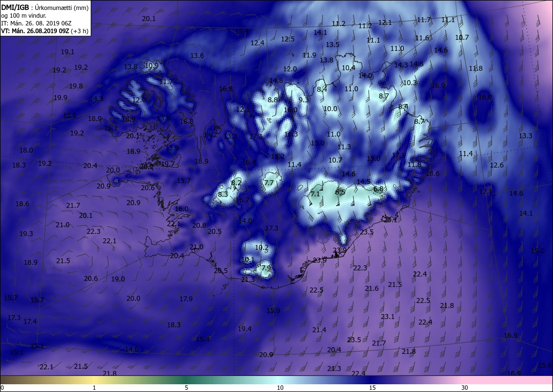Viewport: 553px width, 392px height.
Task: Click the title line 'DMI/IGB : Úrkomumætti (mm)'
Action: coord(45,7)
